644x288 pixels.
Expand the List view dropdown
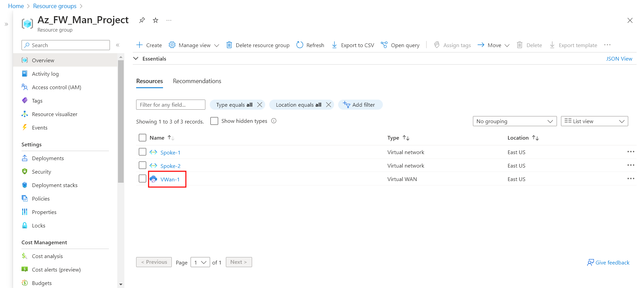tap(594, 121)
